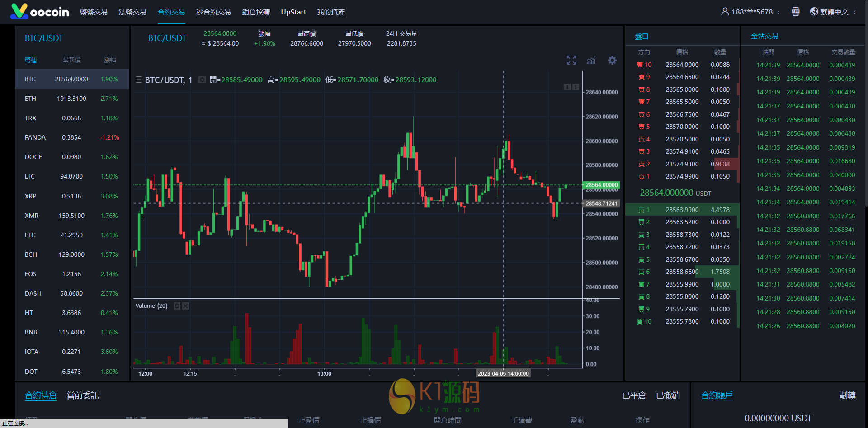Screen dimensions: 868x428
Task: Open Volume indicator settings icon
Action: pos(177,306)
